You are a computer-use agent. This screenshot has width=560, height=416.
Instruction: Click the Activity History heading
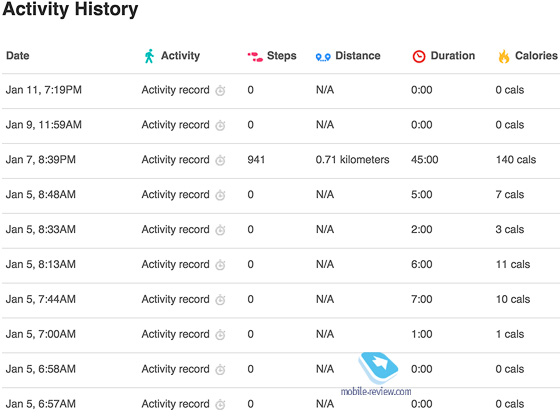point(70,9)
